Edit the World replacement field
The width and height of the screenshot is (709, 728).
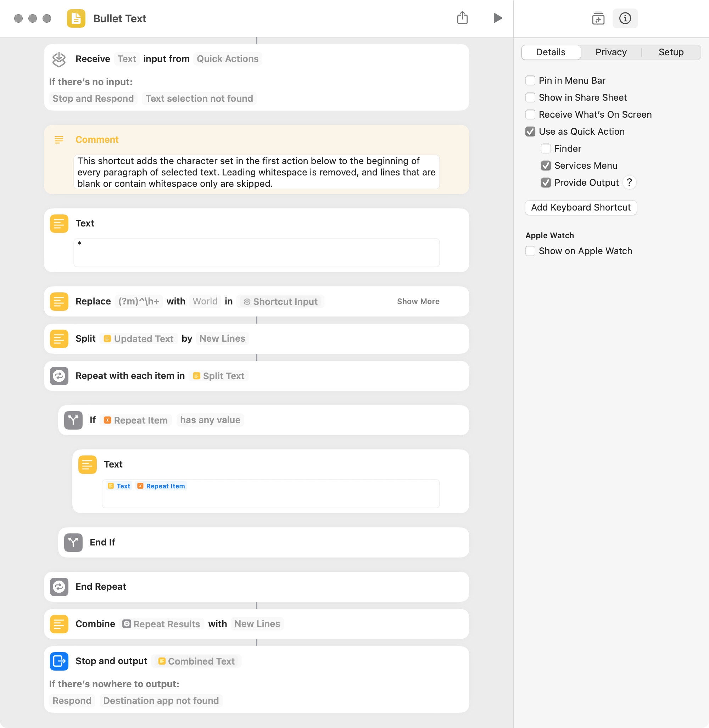pos(205,301)
